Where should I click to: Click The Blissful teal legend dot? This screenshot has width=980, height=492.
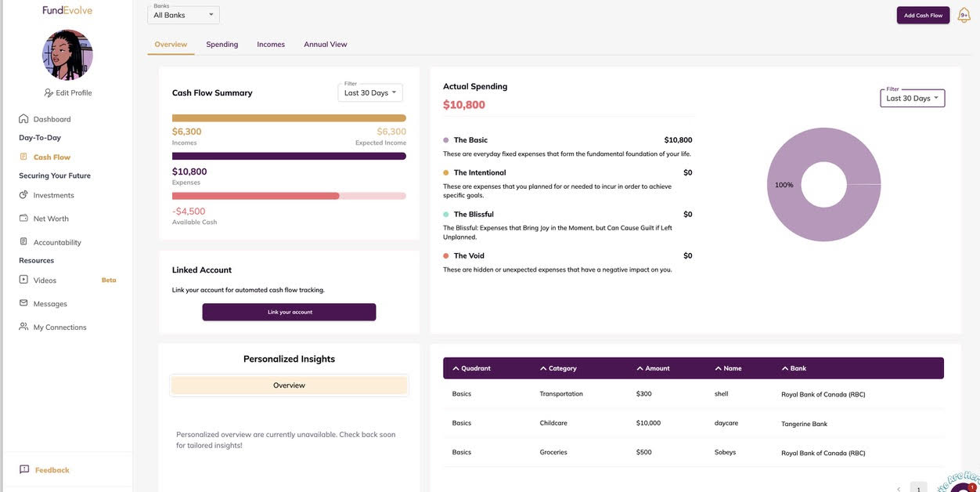[x=446, y=214]
